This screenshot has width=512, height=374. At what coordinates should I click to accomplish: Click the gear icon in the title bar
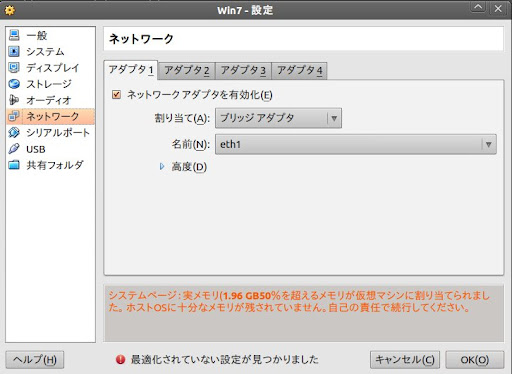tap(10, 10)
